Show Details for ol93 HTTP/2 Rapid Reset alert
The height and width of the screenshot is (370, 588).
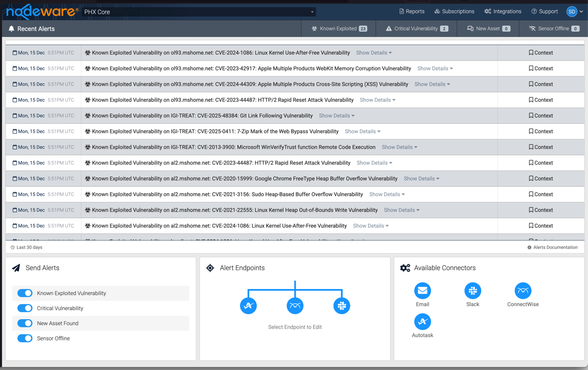tap(378, 100)
